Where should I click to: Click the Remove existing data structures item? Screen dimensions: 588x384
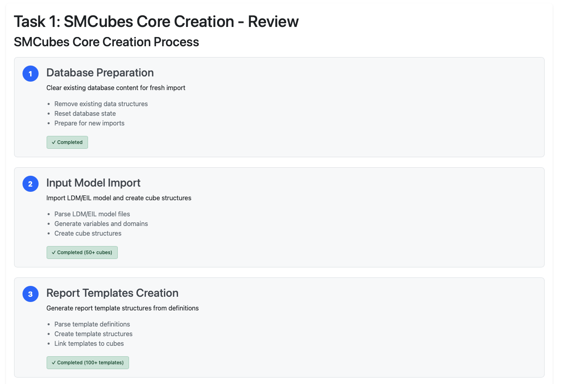(x=101, y=104)
